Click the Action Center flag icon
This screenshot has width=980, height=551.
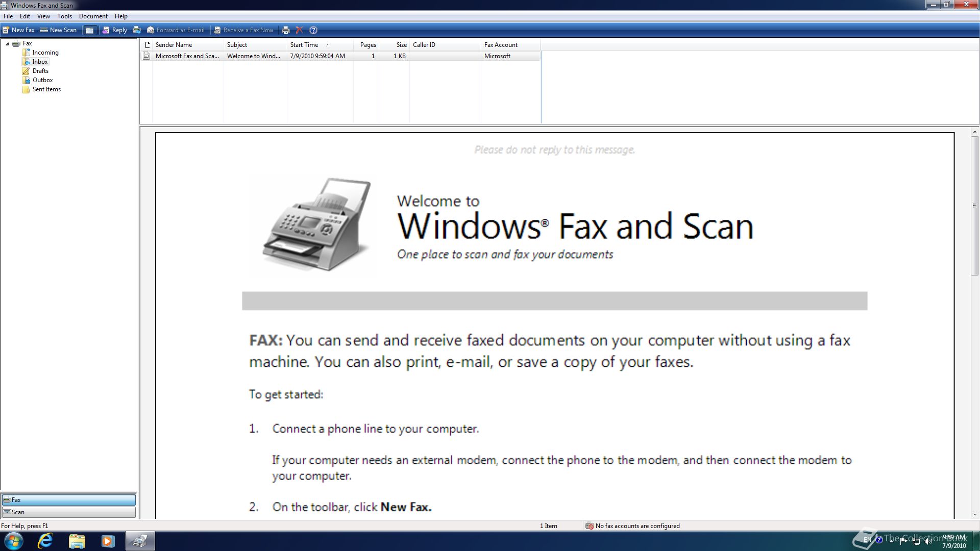904,541
